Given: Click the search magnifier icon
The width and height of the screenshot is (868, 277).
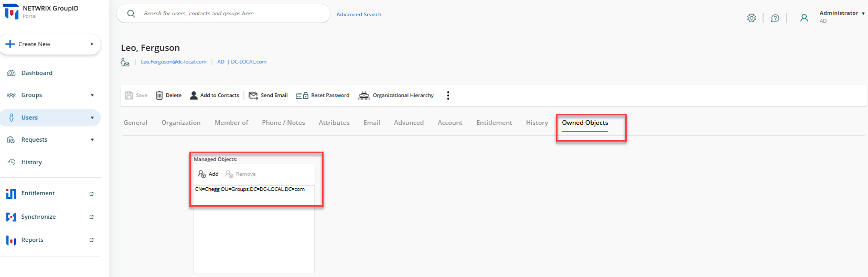Looking at the screenshot, I should tap(131, 14).
